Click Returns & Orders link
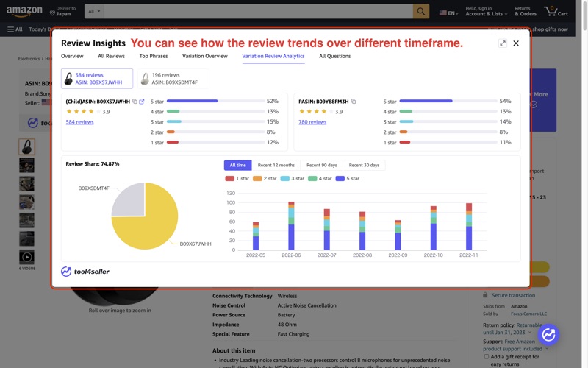588x368 pixels. click(526, 11)
